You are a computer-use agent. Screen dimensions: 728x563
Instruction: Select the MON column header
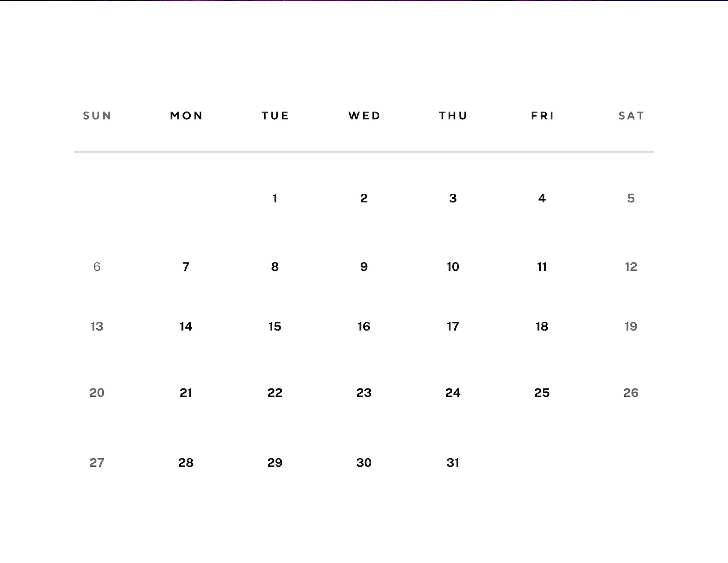[x=186, y=115]
